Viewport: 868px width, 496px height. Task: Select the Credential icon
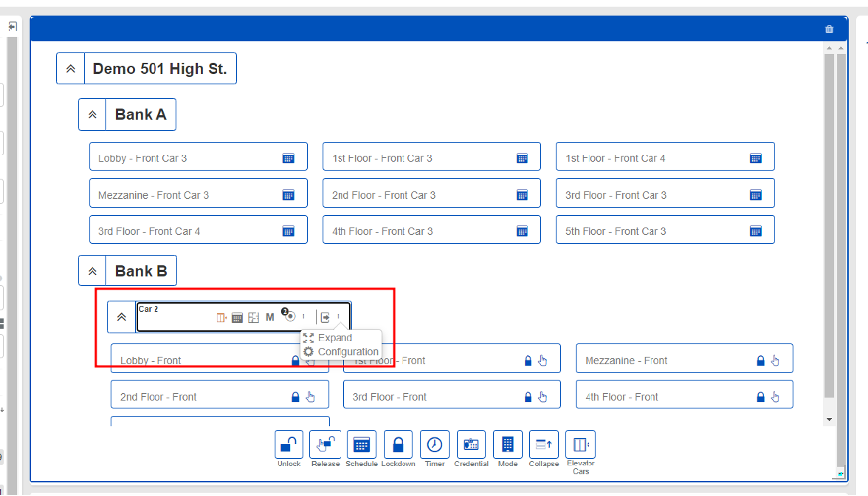[x=470, y=445]
